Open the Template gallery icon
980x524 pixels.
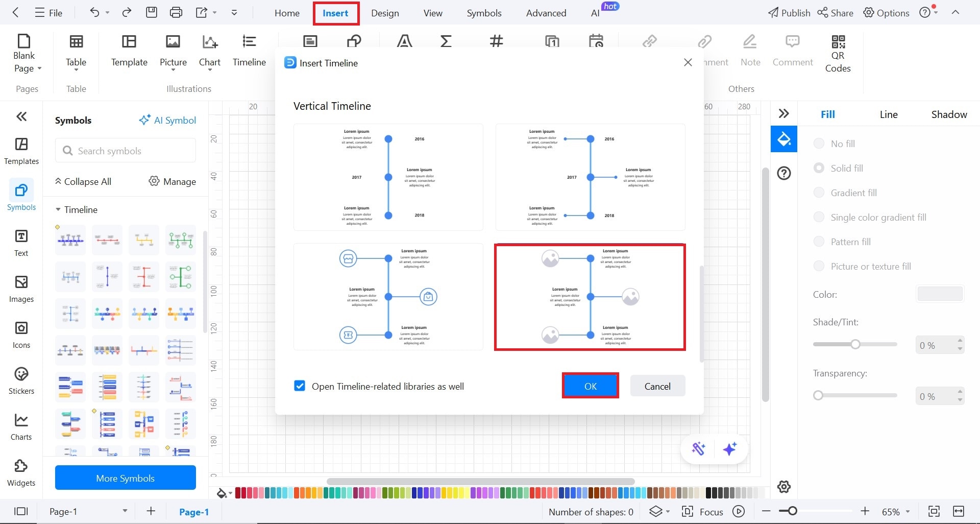point(129,41)
